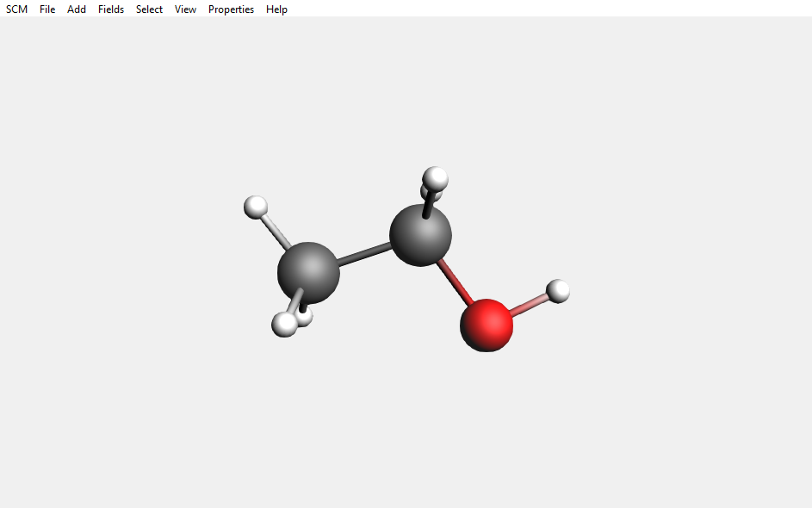Click the carbon-oxygen bond
Viewport: 812px width, 508px height.
(x=454, y=282)
